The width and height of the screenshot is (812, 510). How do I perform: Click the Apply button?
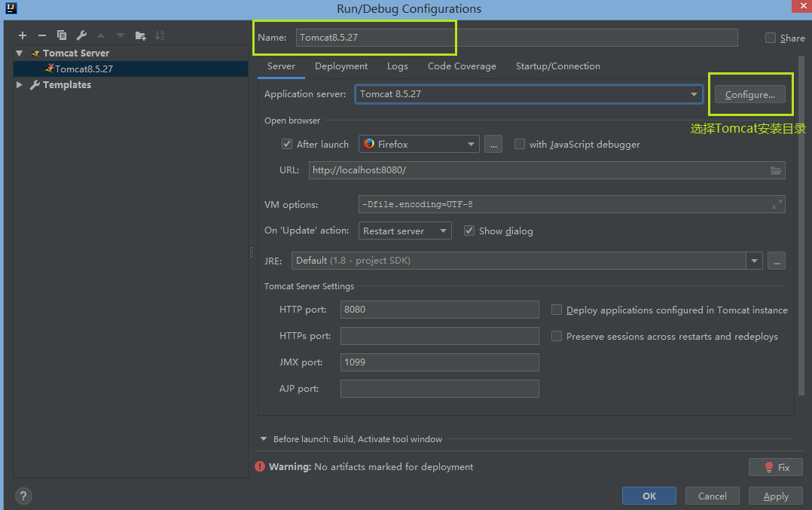point(776,496)
